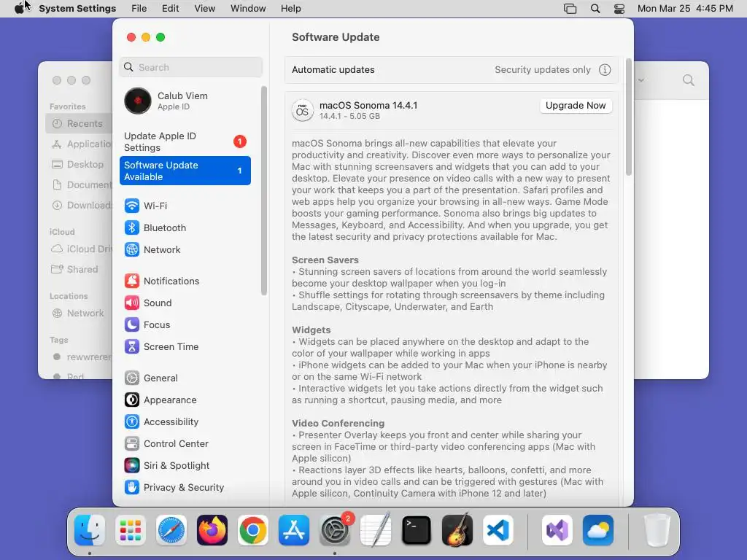Open the Edit menu

pyautogui.click(x=171, y=9)
